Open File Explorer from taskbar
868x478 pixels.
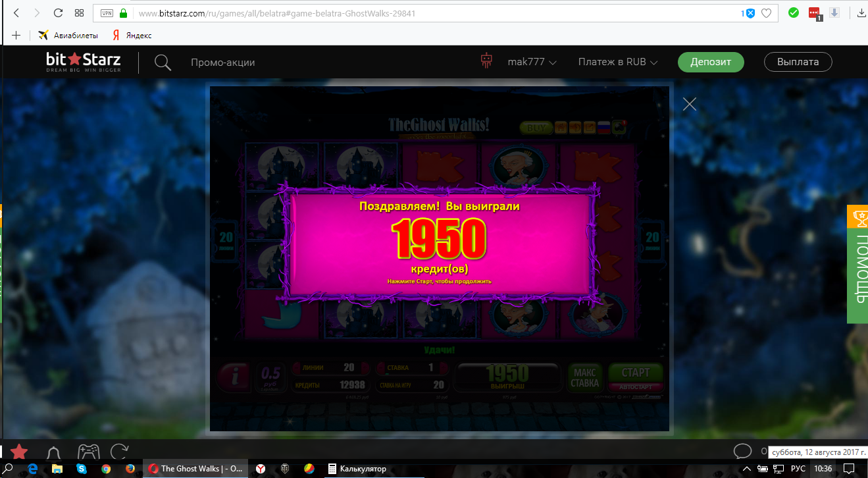pos(57,469)
